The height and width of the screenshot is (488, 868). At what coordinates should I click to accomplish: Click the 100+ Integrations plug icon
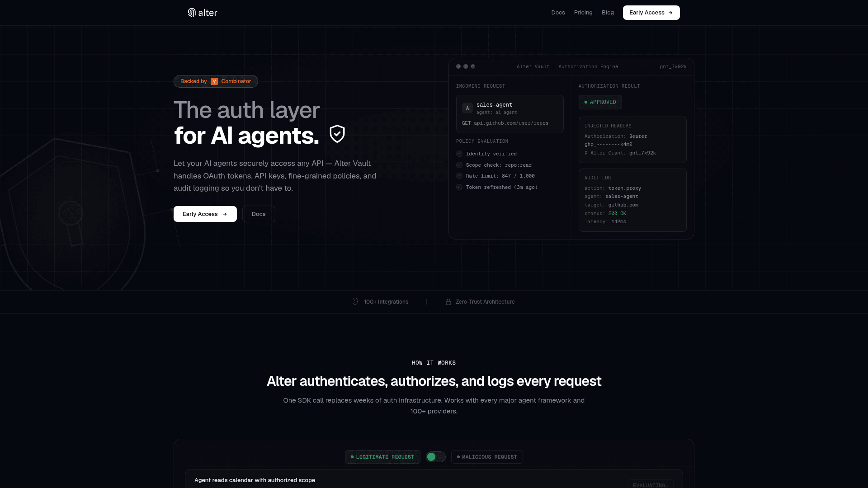(356, 302)
